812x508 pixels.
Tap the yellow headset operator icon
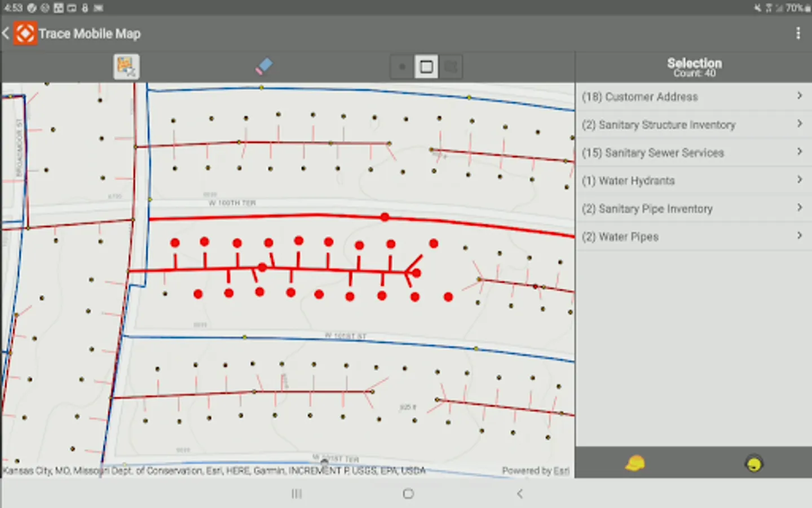click(754, 463)
